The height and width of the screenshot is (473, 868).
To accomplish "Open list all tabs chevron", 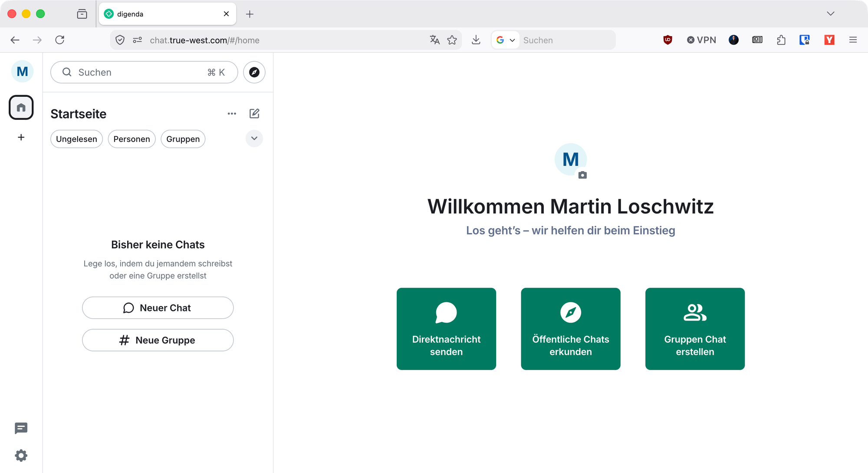I will point(831,14).
